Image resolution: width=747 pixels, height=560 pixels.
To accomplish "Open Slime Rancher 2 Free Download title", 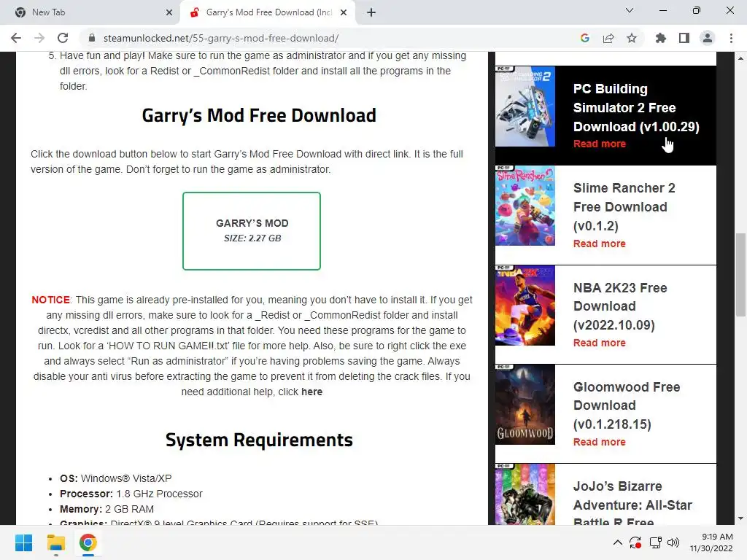I will pos(624,206).
